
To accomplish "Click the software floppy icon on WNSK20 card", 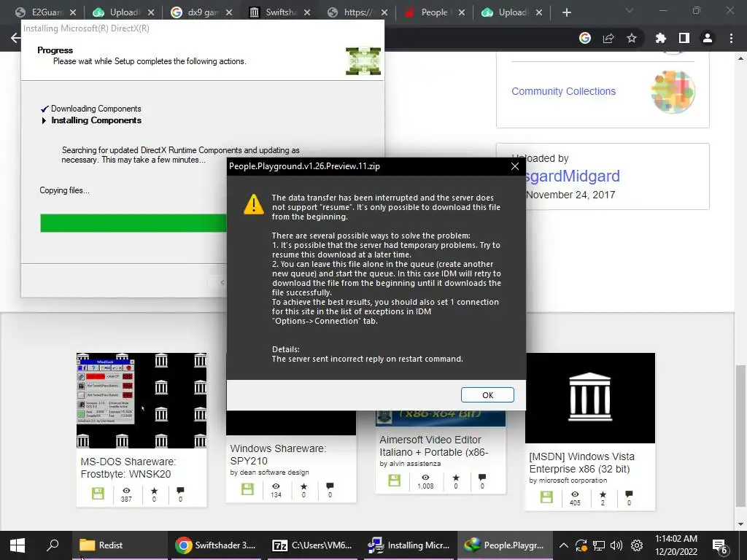I will tap(98, 494).
